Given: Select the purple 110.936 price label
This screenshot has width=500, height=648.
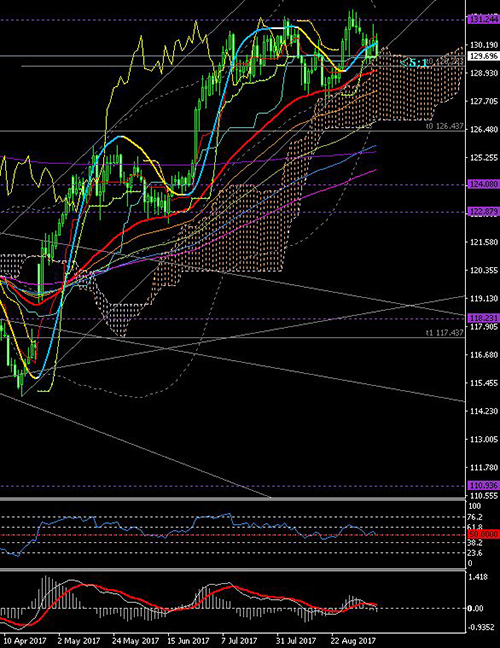Looking at the screenshot, I should [x=483, y=486].
